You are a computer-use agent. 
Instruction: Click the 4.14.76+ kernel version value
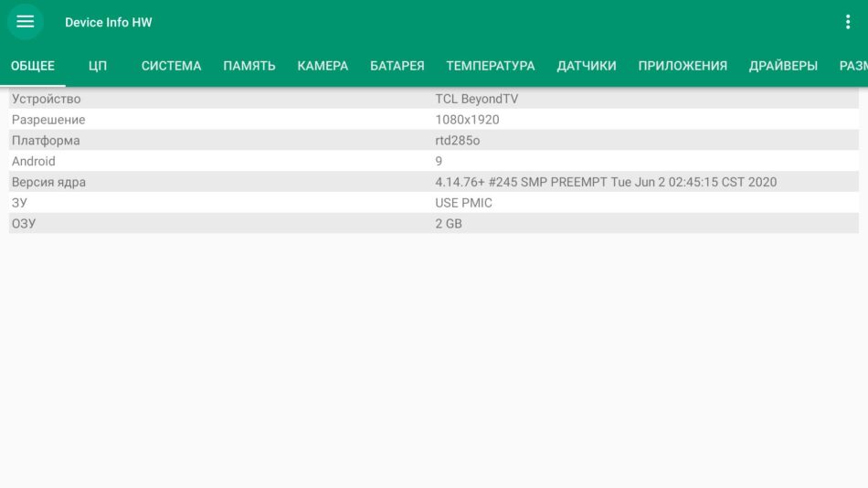[606, 182]
